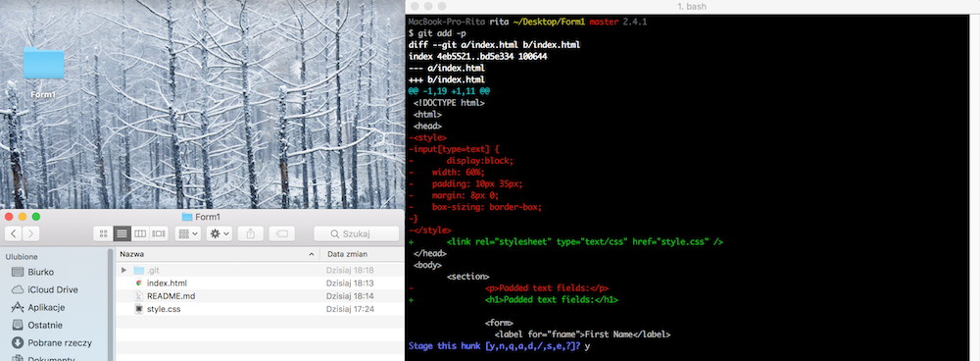Screen dimensions: 980x361
Task: Click the '<label for="fname">First Name</label>' line
Action: pyautogui.click(x=582, y=335)
